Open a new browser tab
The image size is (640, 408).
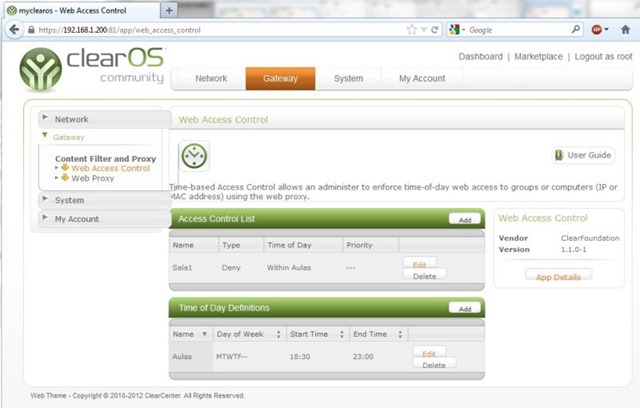coord(170,9)
